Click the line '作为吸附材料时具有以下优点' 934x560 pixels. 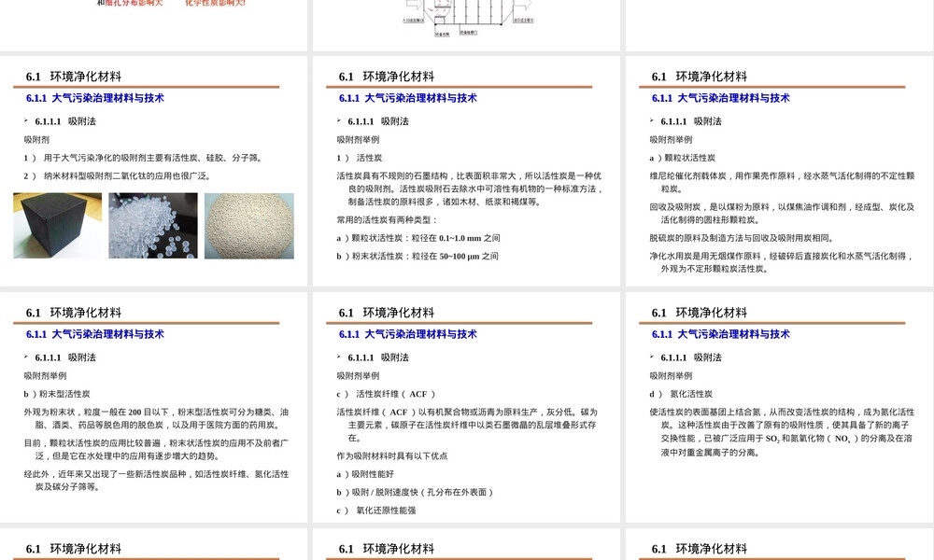(392, 455)
